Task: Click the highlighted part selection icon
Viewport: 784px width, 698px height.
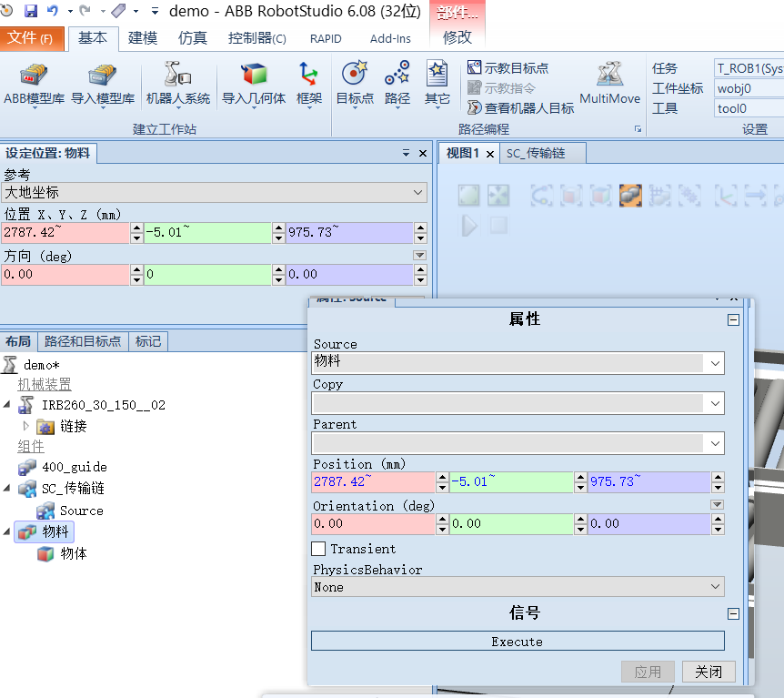Action: [x=630, y=195]
